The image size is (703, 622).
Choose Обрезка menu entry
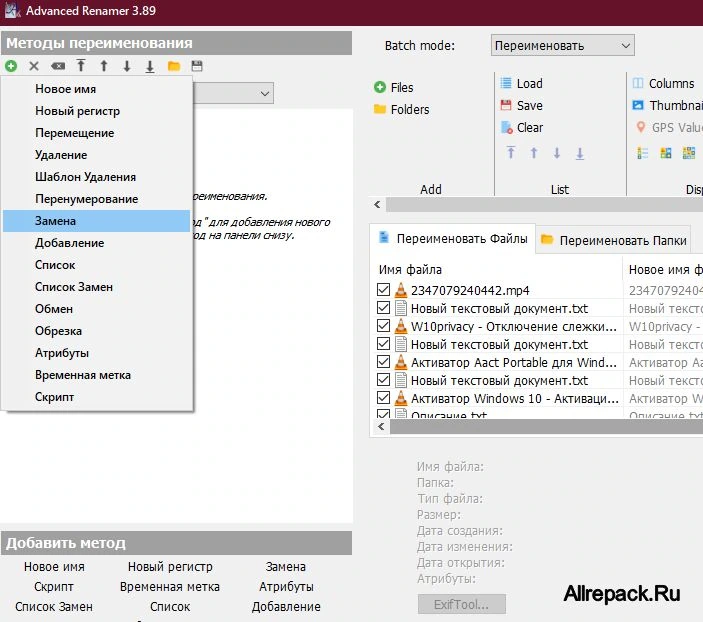pyautogui.click(x=98, y=331)
